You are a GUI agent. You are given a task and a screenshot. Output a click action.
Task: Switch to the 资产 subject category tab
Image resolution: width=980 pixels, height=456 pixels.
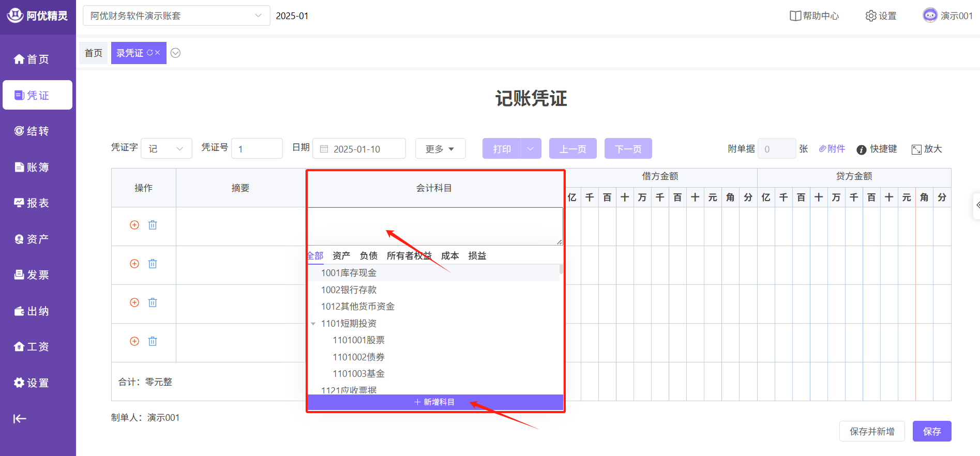pyautogui.click(x=341, y=256)
